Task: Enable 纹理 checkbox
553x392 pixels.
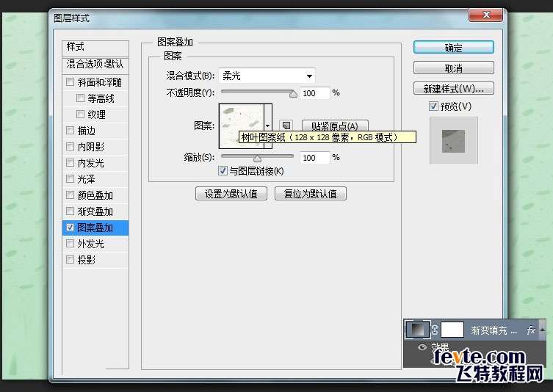Action: click(x=80, y=114)
